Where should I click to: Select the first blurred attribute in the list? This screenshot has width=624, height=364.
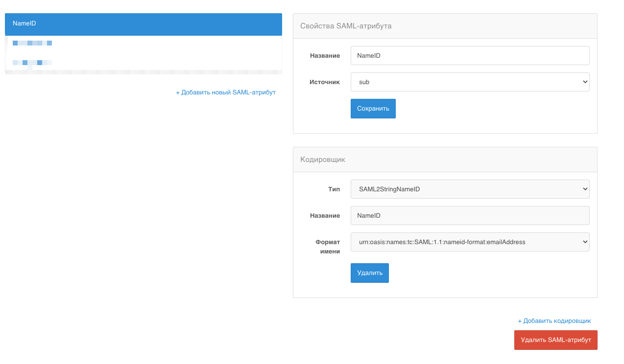(32, 43)
